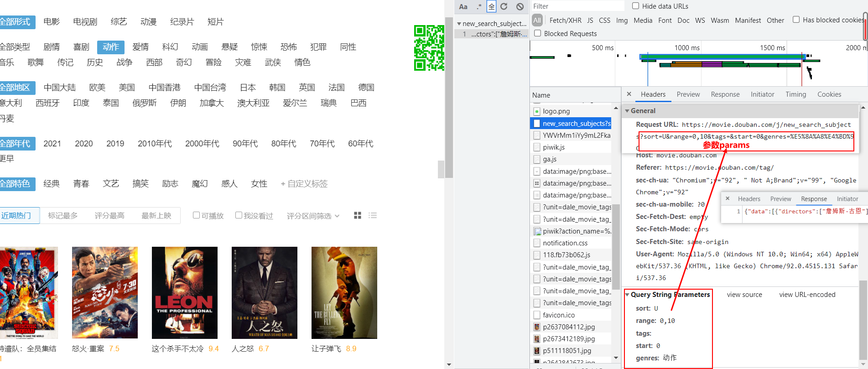Viewport: 868px width, 369px height.
Task: Select the Img network filter
Action: [x=622, y=21]
